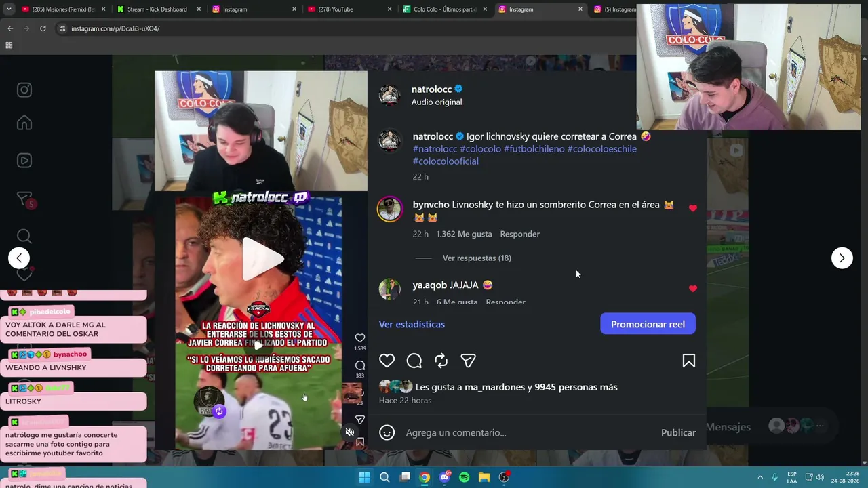View '9945 personas más' likes
This screenshot has height=488, width=868.
[x=576, y=387]
